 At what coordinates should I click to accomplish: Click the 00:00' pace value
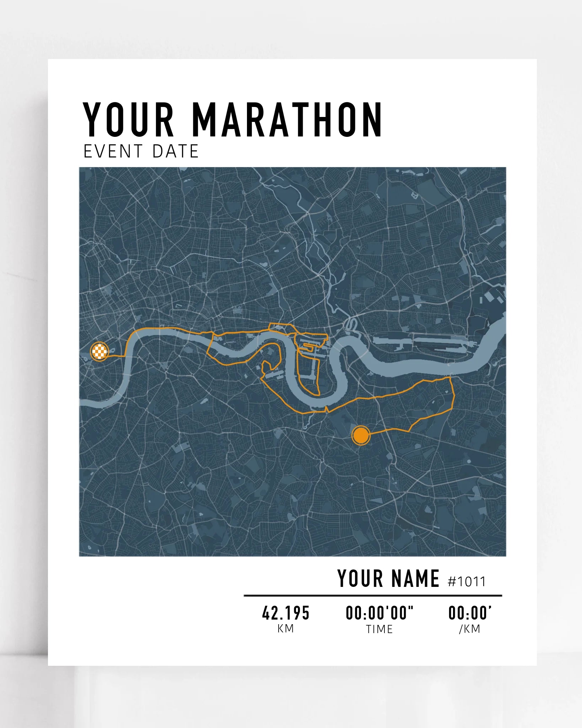pyautogui.click(x=470, y=613)
